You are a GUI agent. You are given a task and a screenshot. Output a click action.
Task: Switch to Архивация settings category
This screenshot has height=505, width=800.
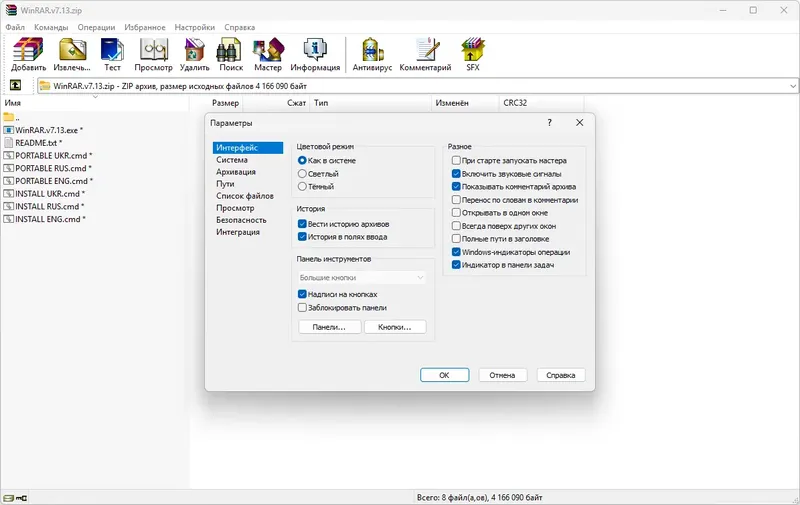pos(236,172)
